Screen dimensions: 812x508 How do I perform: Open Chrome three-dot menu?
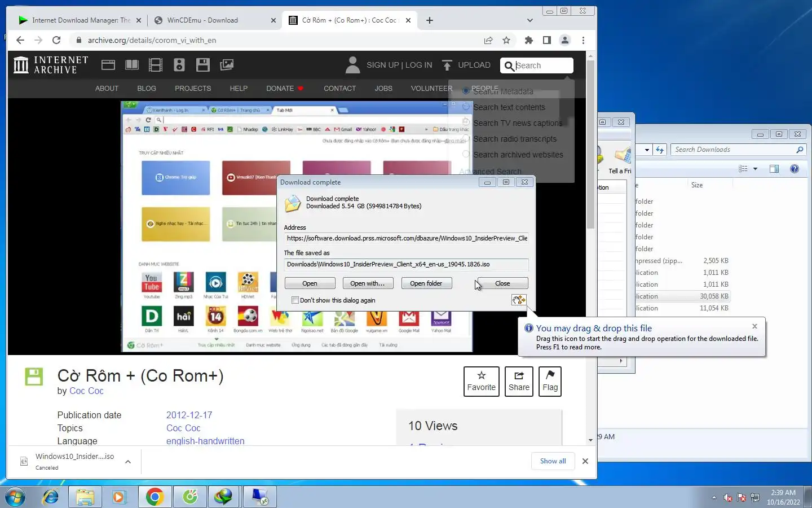click(x=583, y=40)
